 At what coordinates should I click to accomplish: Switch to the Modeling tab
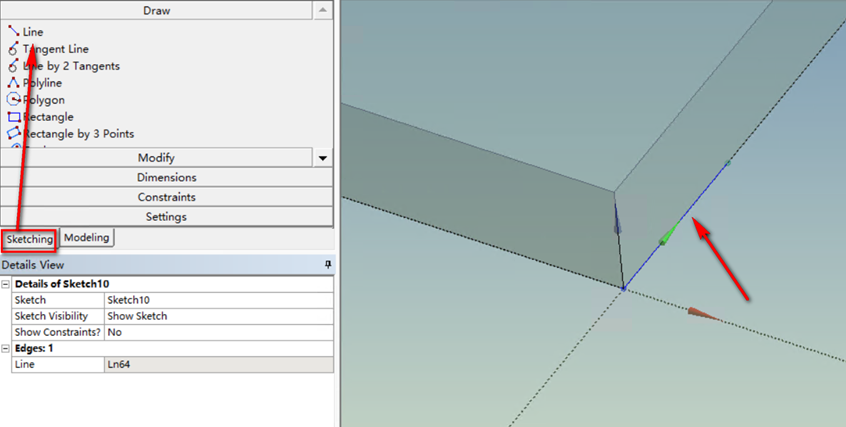click(86, 238)
